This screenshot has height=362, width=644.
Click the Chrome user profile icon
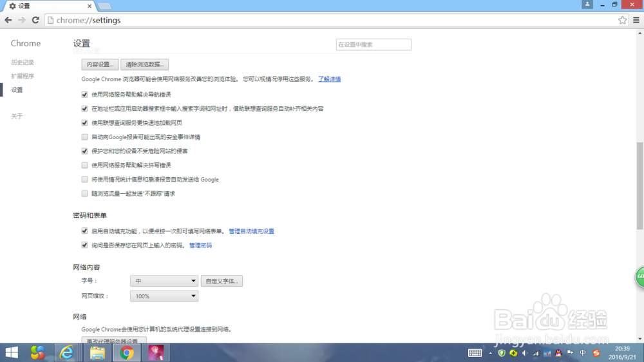point(587,4)
